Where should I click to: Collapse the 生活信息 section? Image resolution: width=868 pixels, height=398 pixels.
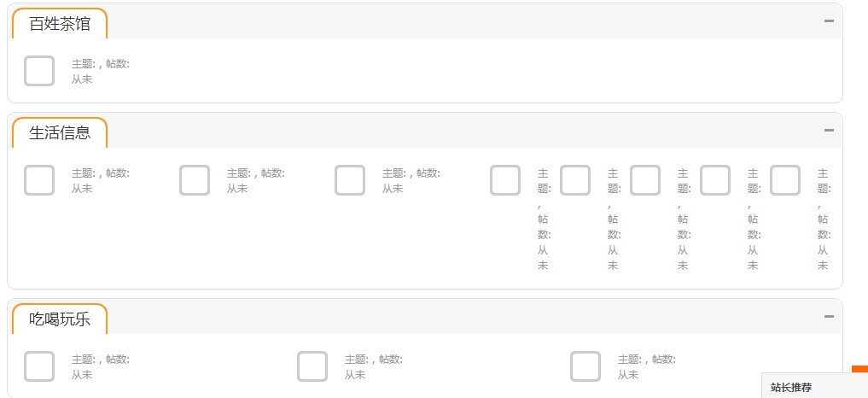(x=829, y=131)
